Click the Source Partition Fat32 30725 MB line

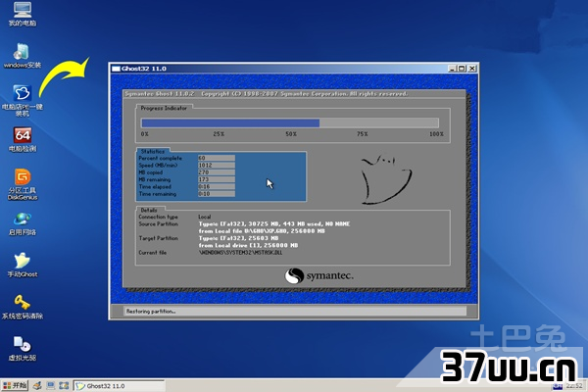[x=274, y=224]
